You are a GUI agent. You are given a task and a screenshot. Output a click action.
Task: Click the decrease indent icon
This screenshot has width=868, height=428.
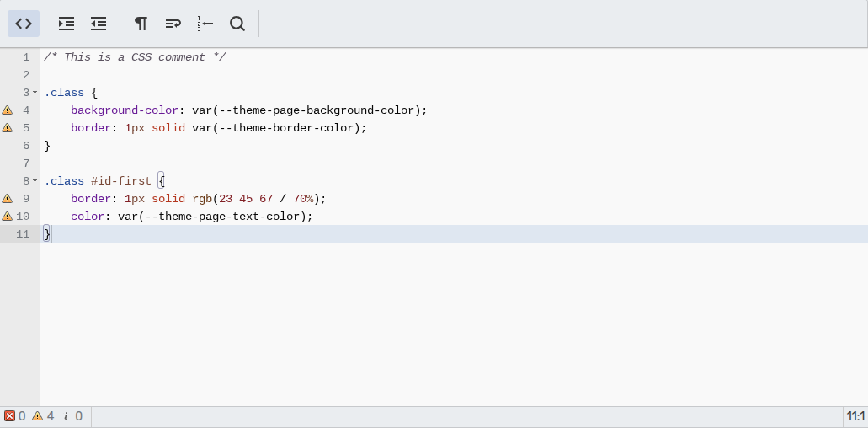(x=99, y=24)
